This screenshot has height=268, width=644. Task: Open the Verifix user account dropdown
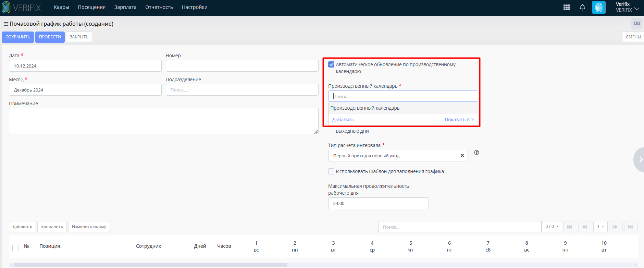tap(628, 7)
